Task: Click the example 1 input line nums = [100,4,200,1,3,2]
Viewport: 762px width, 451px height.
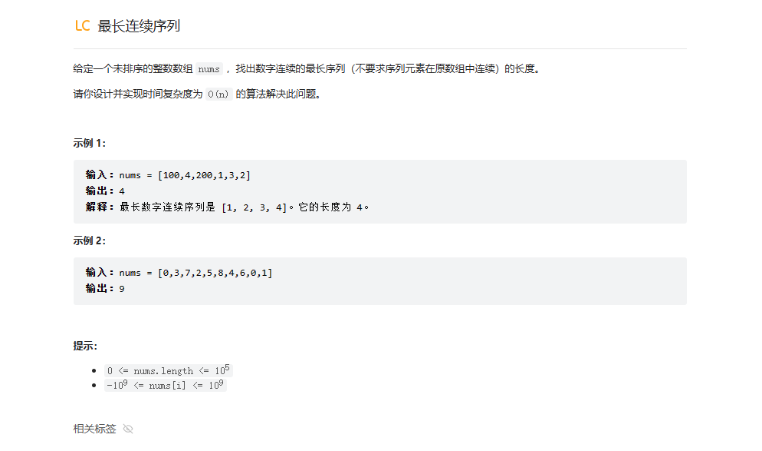Action: point(168,175)
